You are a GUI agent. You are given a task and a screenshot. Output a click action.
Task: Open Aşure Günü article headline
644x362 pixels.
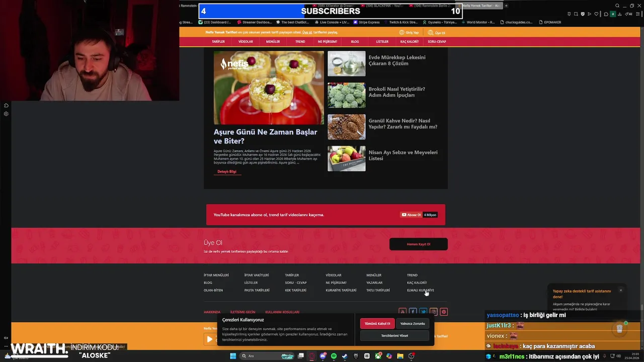click(266, 136)
